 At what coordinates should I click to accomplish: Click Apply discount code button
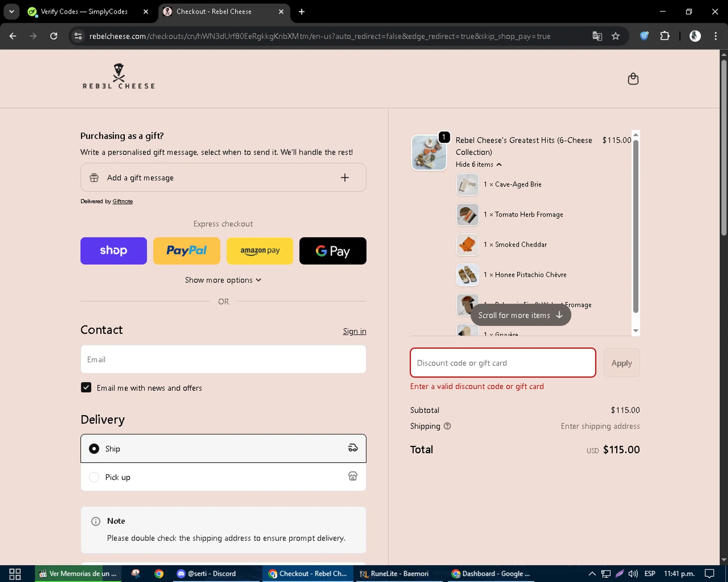(622, 363)
